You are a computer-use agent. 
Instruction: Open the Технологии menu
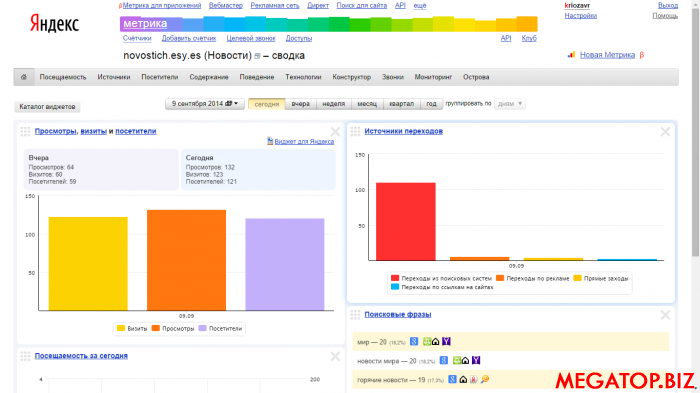[303, 77]
